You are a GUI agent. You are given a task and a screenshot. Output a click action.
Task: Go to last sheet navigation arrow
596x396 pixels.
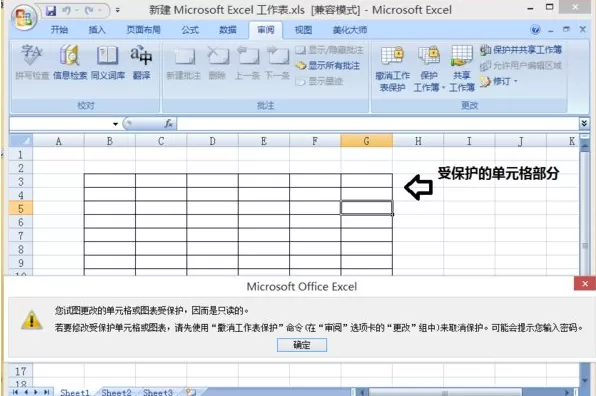click(46, 392)
